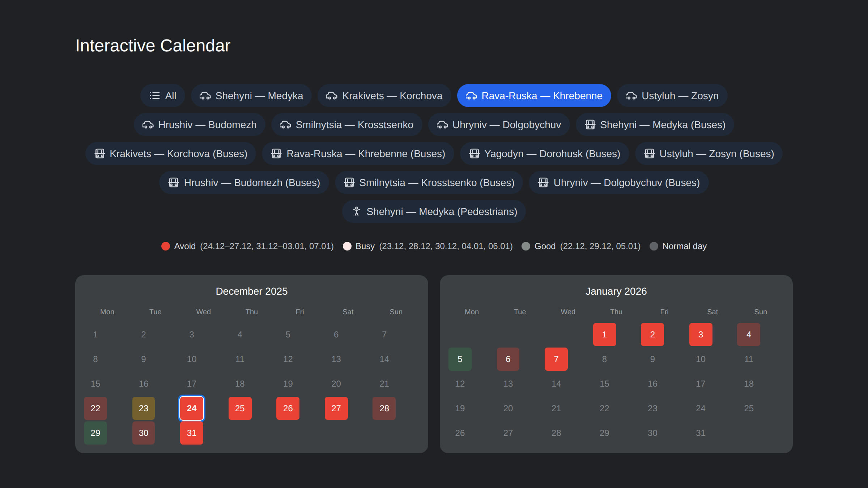Select the Rava-Ruska — Khrebenne filter
Image resolution: width=868 pixels, height=488 pixels.
point(534,96)
